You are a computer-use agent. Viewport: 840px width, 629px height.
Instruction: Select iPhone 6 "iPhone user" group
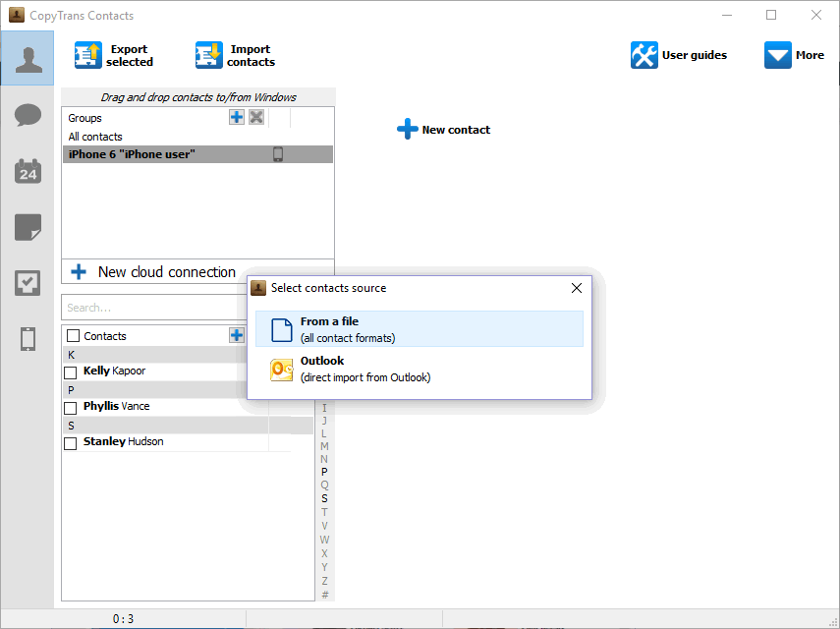click(x=197, y=154)
